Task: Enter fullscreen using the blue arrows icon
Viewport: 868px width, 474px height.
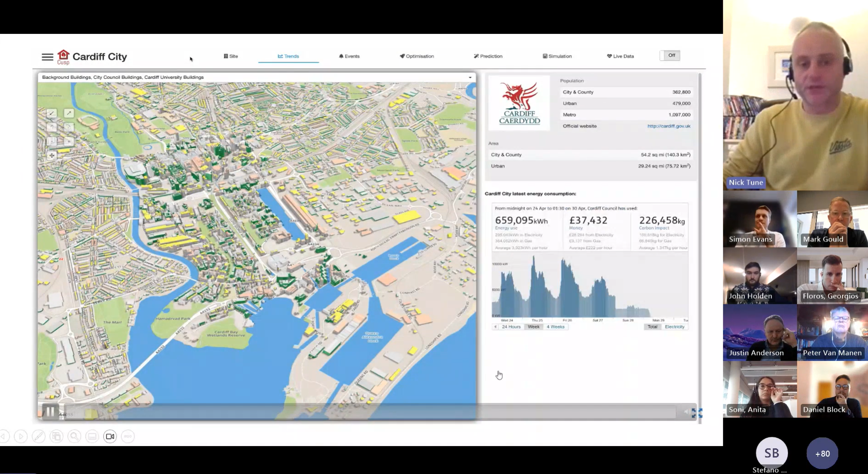Action: pos(697,413)
